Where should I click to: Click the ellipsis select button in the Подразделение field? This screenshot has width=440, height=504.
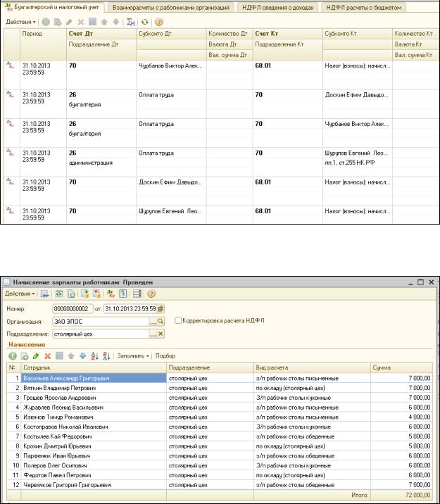[x=153, y=334]
